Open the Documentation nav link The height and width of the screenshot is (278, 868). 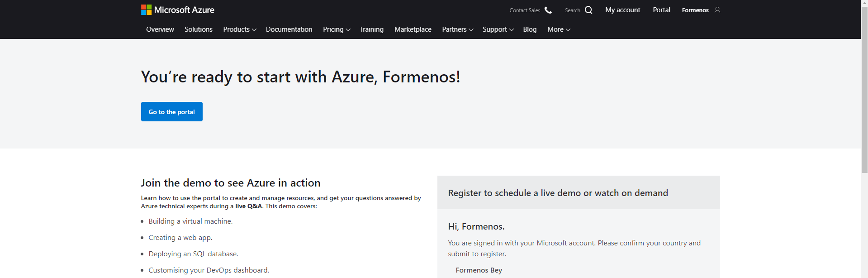pos(289,29)
